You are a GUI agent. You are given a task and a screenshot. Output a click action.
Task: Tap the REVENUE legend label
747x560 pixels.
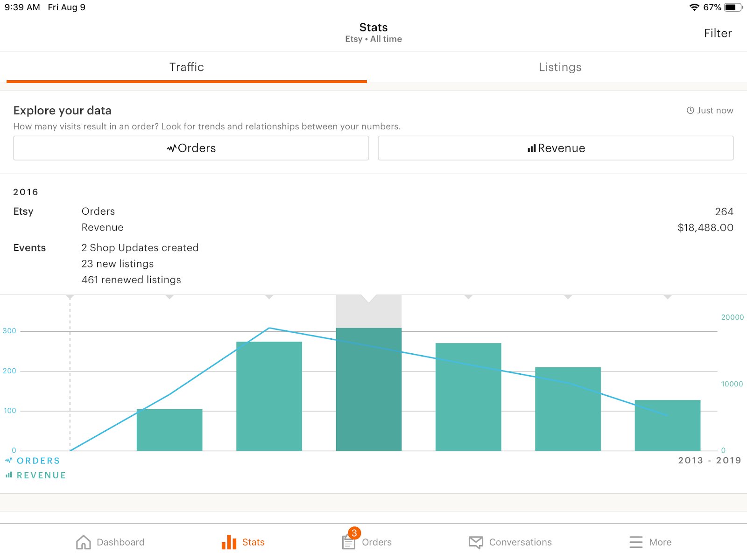tap(41, 476)
